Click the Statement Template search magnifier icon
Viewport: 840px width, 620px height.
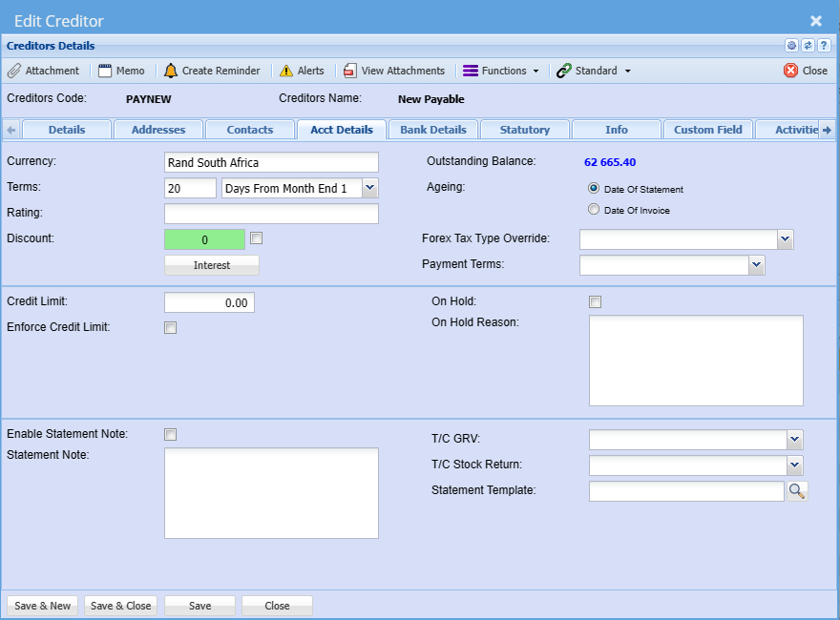pyautogui.click(x=796, y=491)
